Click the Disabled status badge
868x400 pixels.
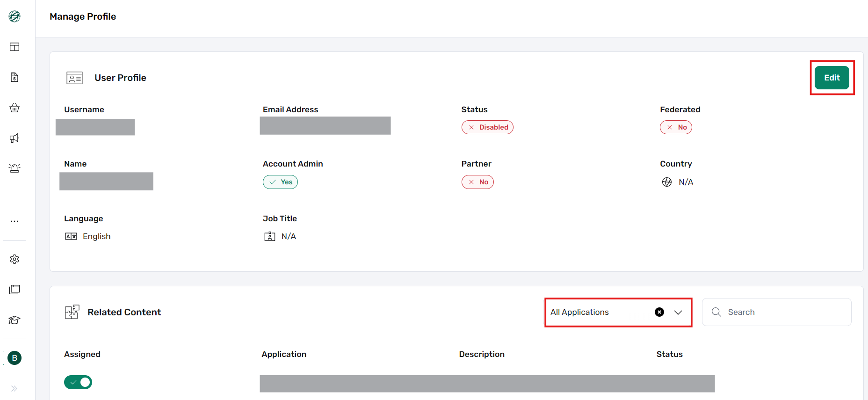[487, 127]
